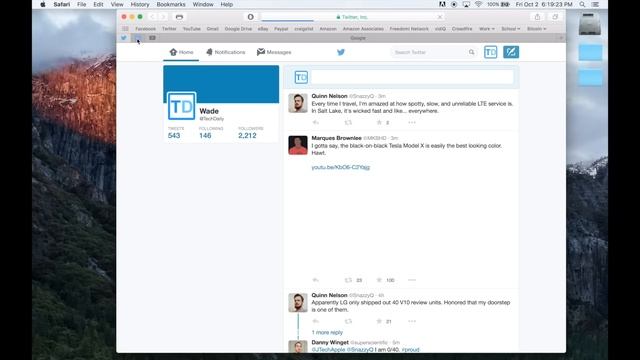Click the search magnifier in Search Twitter
Screen dimensions: 640x360
point(471,52)
